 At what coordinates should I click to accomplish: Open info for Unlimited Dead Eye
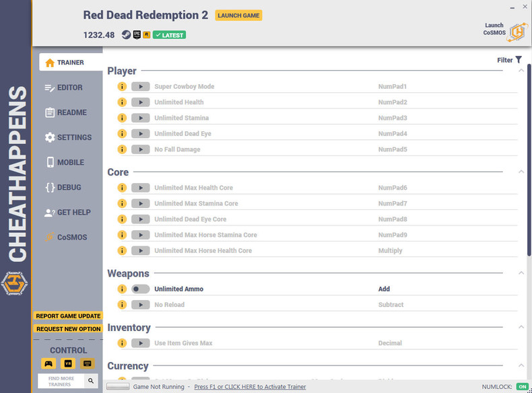(x=122, y=134)
